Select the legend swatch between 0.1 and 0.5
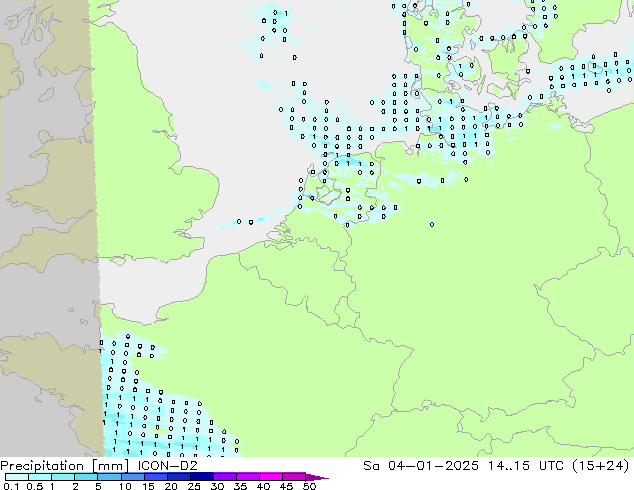The height and width of the screenshot is (490, 634). [17, 477]
